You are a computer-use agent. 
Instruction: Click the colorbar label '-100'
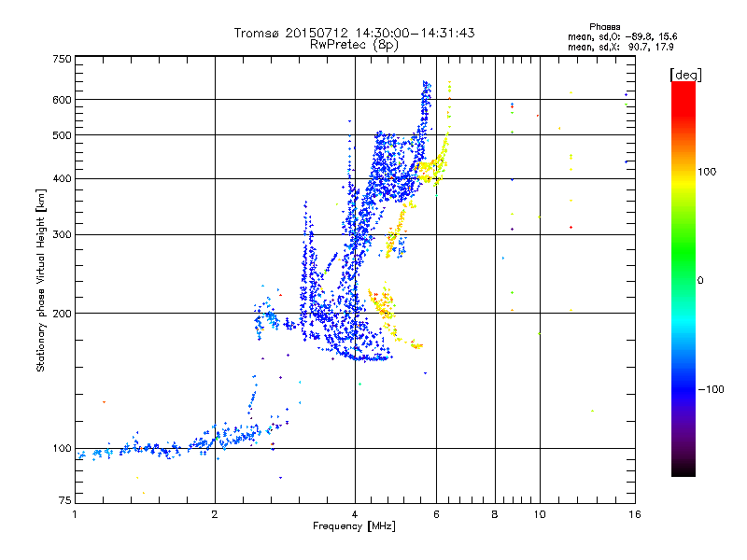tap(711, 389)
